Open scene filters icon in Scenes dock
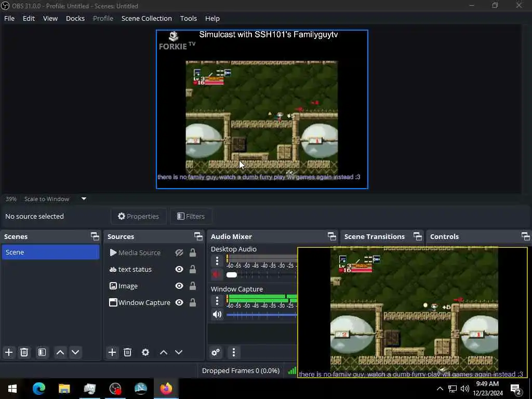 pos(42,352)
